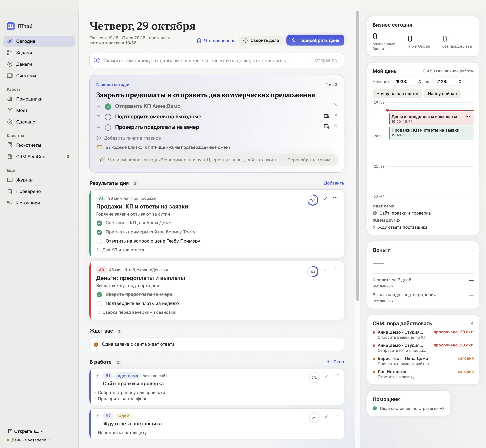This screenshot has height=448, width=486.
Task: Open the Деньги panel chevron
Action: pyautogui.click(x=473, y=250)
